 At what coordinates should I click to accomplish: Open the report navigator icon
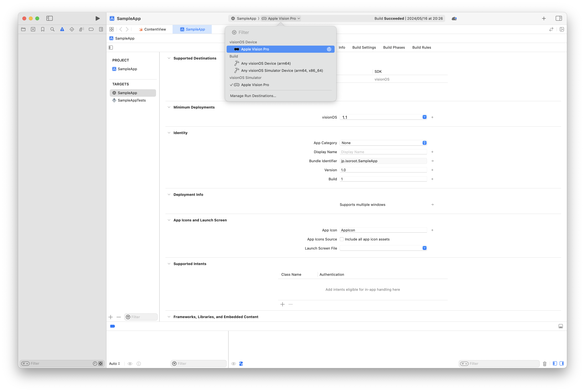point(101,29)
